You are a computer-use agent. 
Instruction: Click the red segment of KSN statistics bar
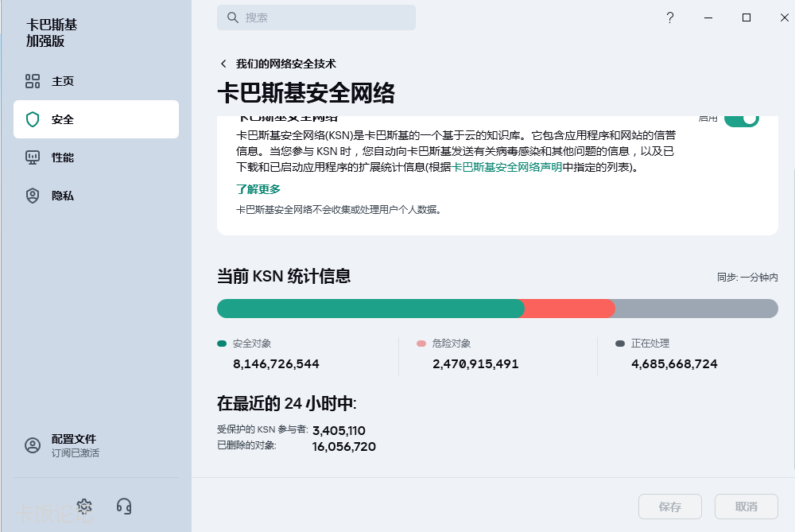(569, 309)
